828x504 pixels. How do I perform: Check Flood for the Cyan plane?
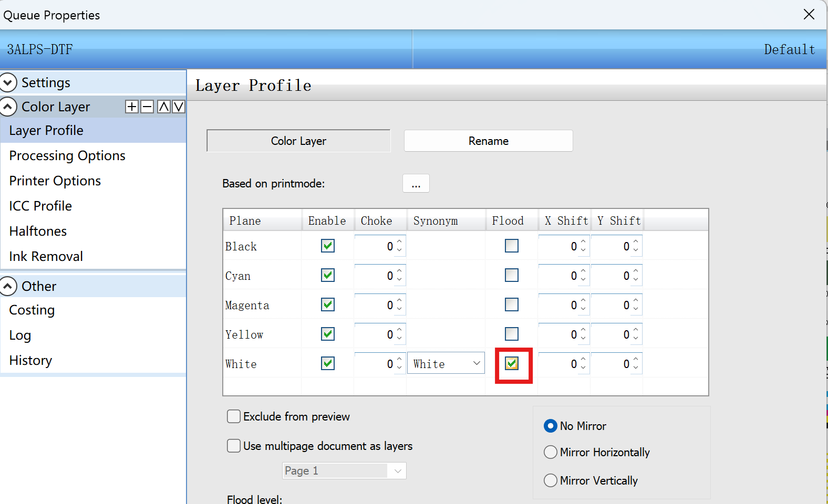click(512, 275)
